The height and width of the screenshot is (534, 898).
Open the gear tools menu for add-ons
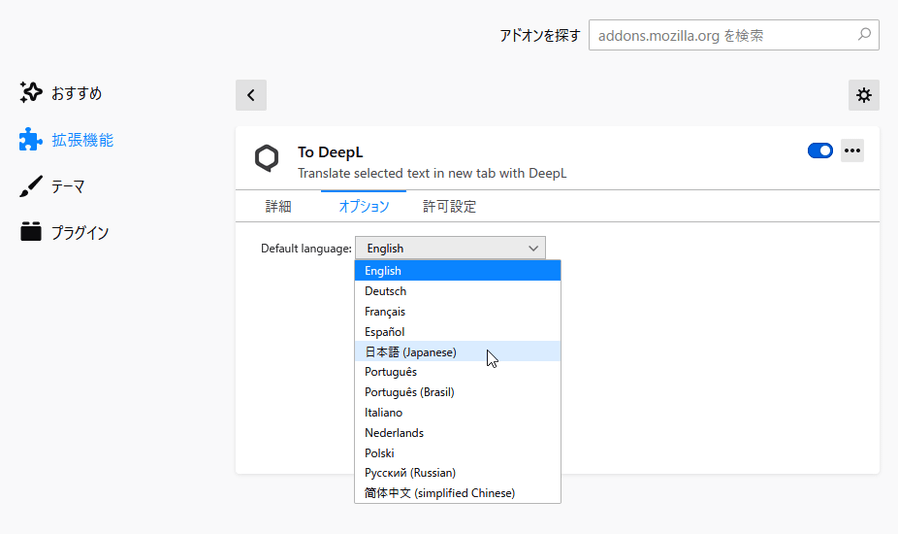click(x=864, y=95)
